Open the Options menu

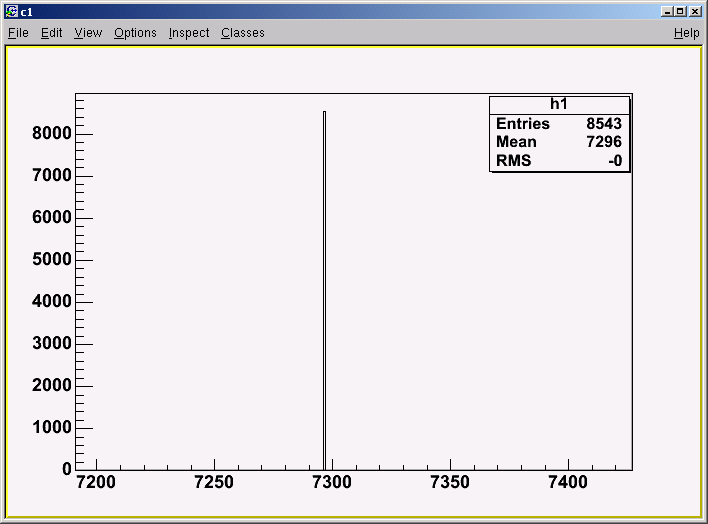point(135,33)
